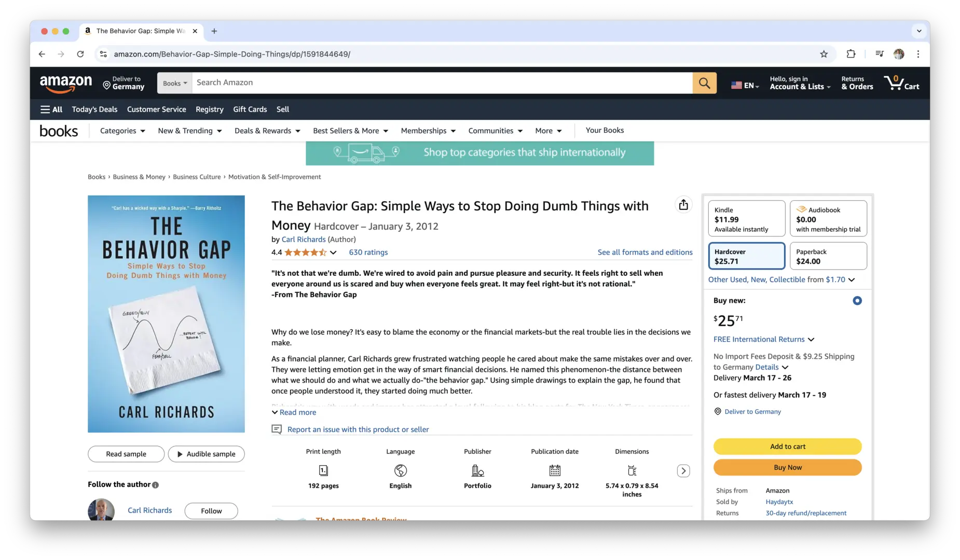This screenshot has height=560, width=960.
Task: Open Sell menu item
Action: (283, 109)
